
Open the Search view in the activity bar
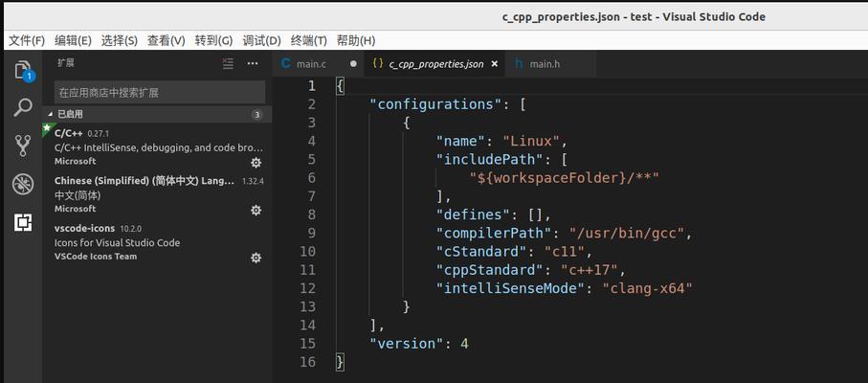[23, 107]
